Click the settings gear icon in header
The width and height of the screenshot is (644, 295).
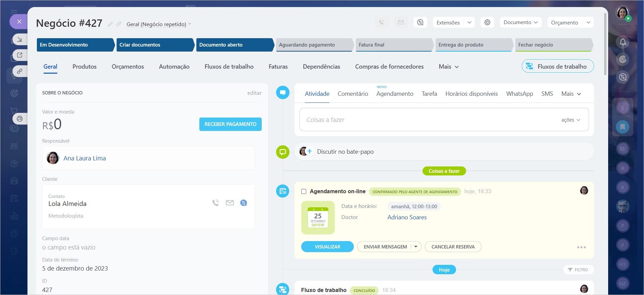tap(487, 22)
